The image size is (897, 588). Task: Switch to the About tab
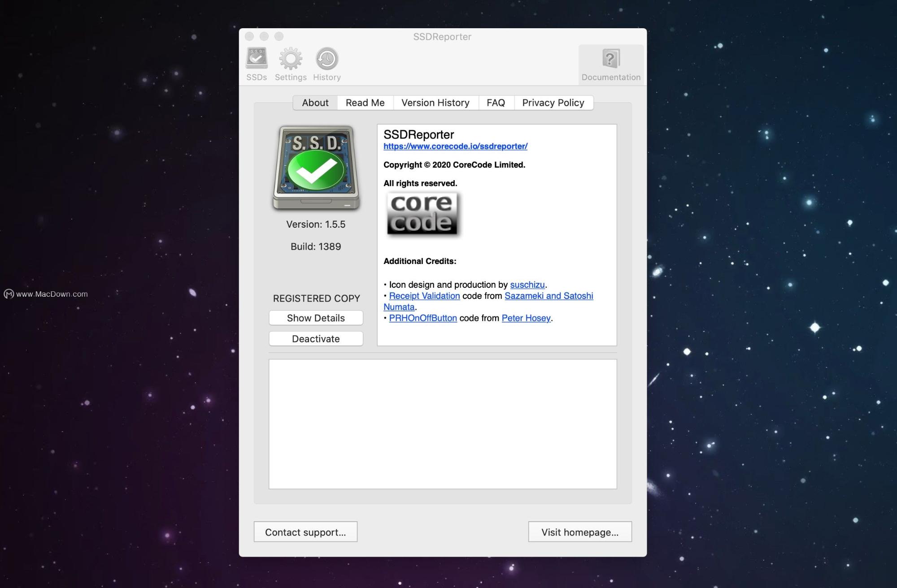tap(315, 103)
